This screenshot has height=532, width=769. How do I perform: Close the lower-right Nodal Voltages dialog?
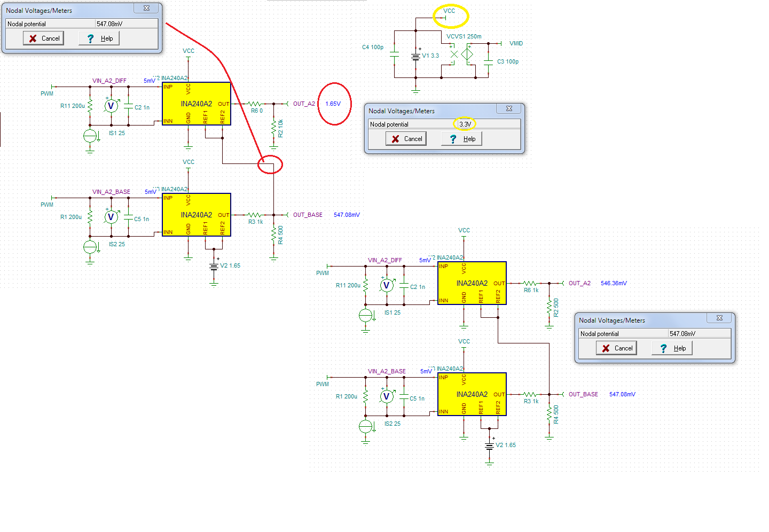719,318
